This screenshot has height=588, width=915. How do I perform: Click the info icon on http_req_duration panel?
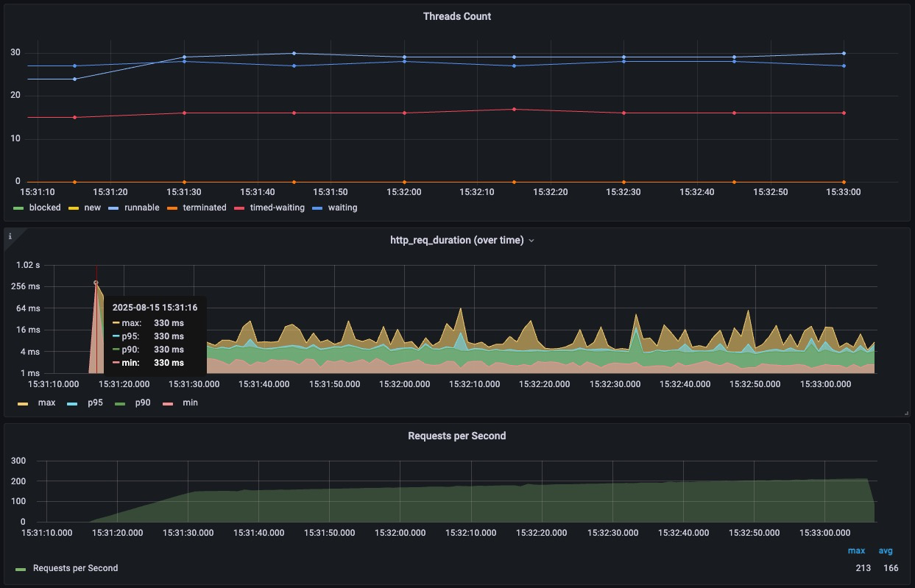pos(10,236)
